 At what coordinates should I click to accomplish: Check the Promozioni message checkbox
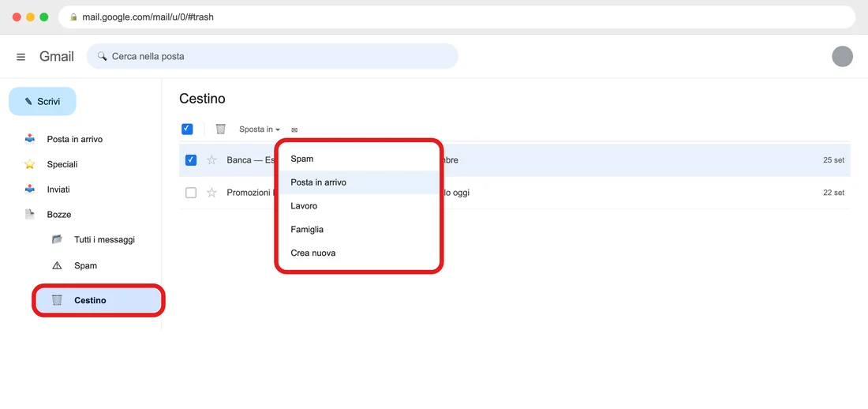(x=191, y=193)
